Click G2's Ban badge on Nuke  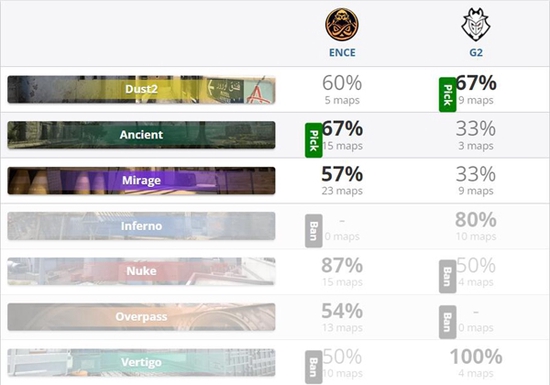(448, 276)
